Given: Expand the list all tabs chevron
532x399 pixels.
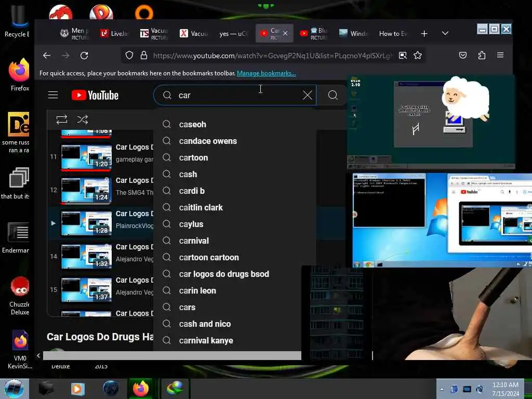Looking at the screenshot, I should 445,33.
